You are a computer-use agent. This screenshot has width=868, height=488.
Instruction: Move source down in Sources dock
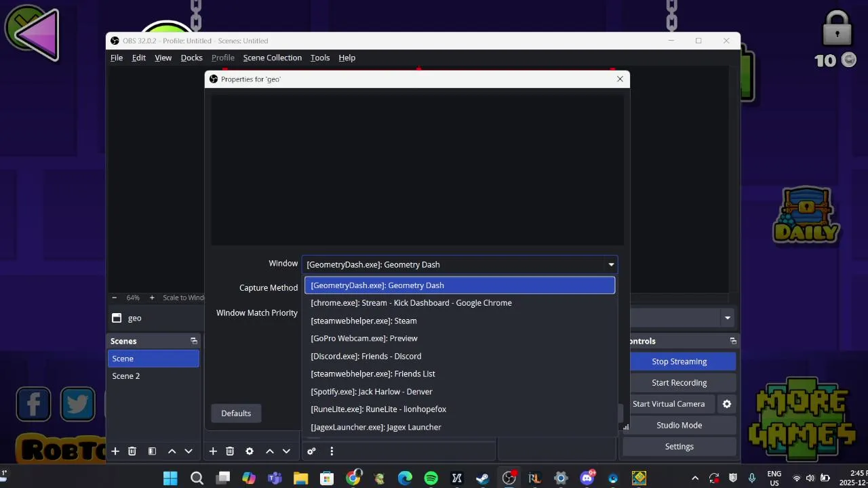coord(286,451)
